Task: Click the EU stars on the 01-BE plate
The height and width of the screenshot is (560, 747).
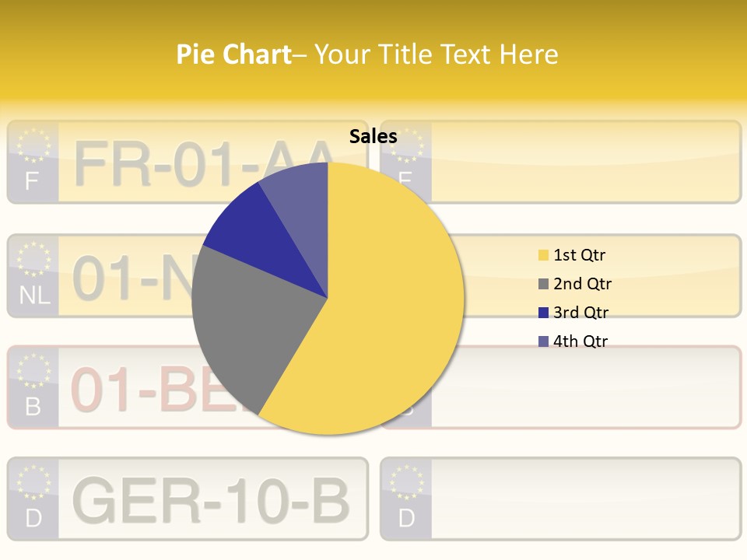Action: [x=33, y=370]
